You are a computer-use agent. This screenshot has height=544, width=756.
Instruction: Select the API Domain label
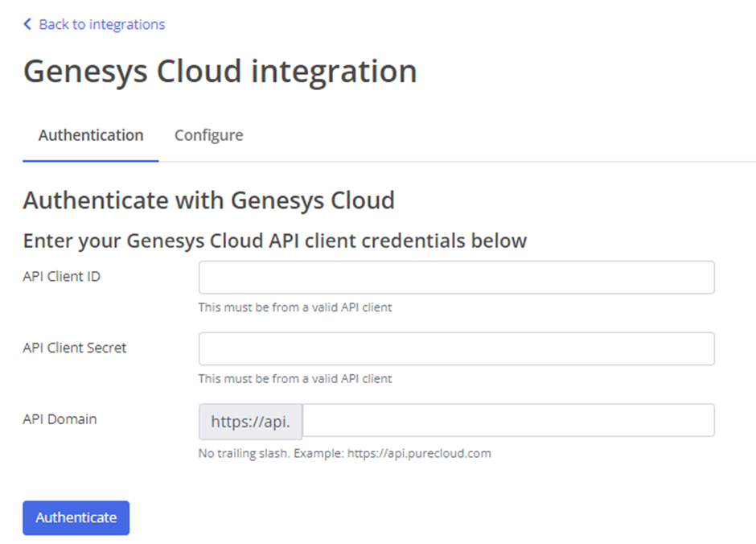pos(60,419)
